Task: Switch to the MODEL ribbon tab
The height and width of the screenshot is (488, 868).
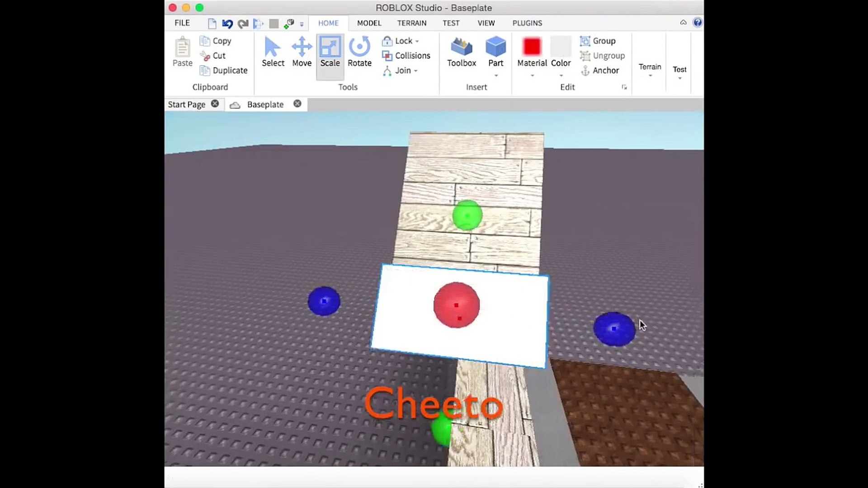Action: tap(369, 23)
